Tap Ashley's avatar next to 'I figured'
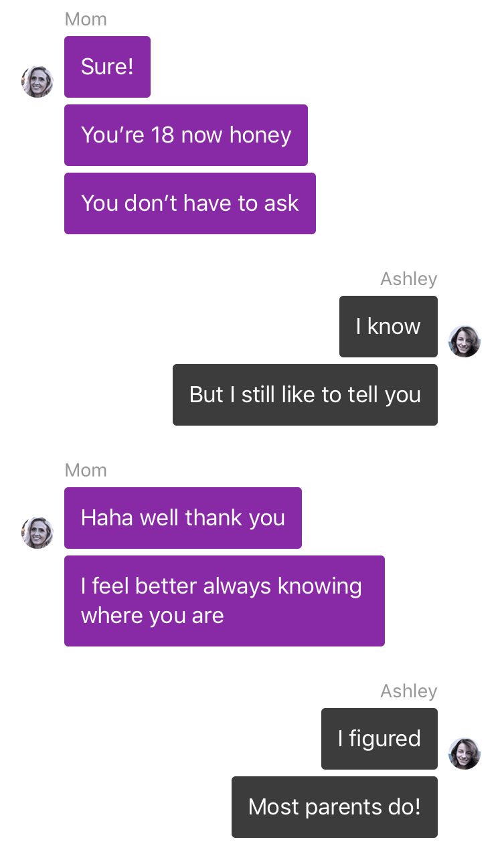Image resolution: width=502 pixels, height=868 pixels. pos(465,754)
